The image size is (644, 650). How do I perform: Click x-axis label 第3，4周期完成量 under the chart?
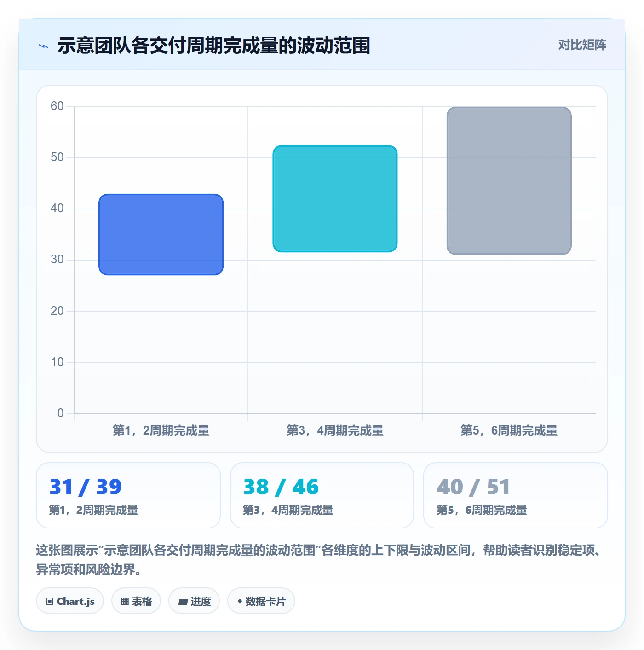click(x=335, y=431)
